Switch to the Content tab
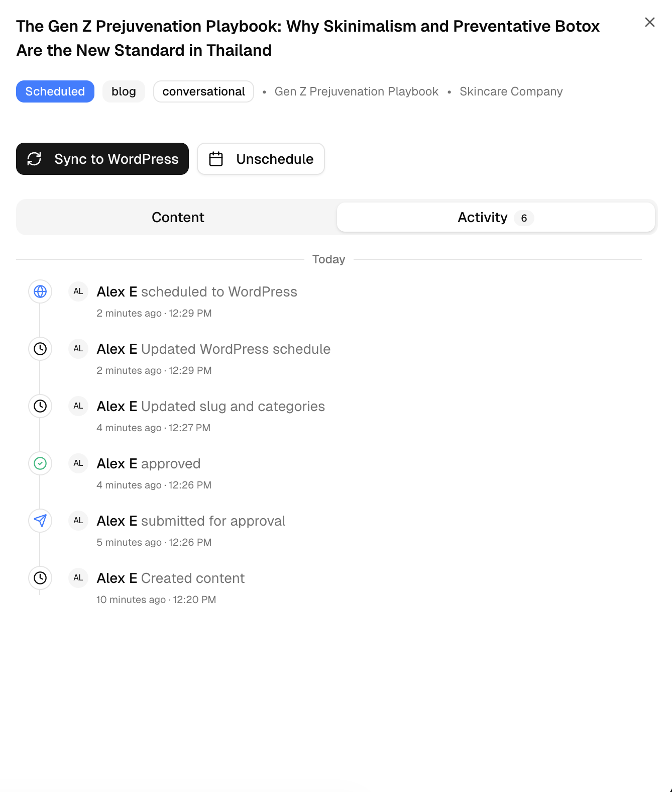 (177, 217)
